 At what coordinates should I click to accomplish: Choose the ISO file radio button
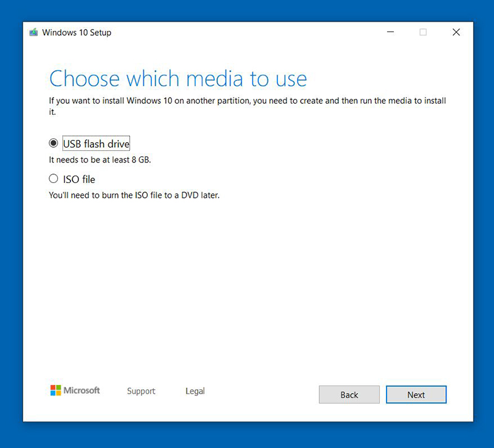53,179
